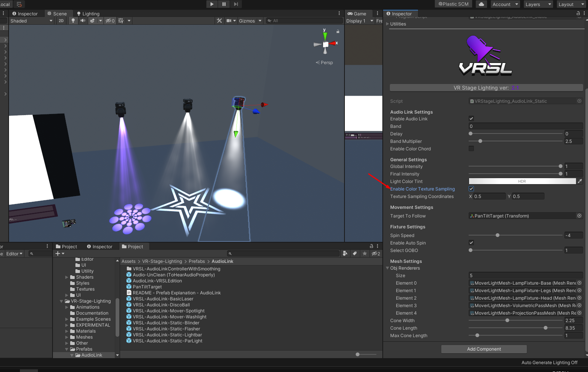Toggle Enable Auto Spin checkbox
The width and height of the screenshot is (588, 372).
point(471,243)
